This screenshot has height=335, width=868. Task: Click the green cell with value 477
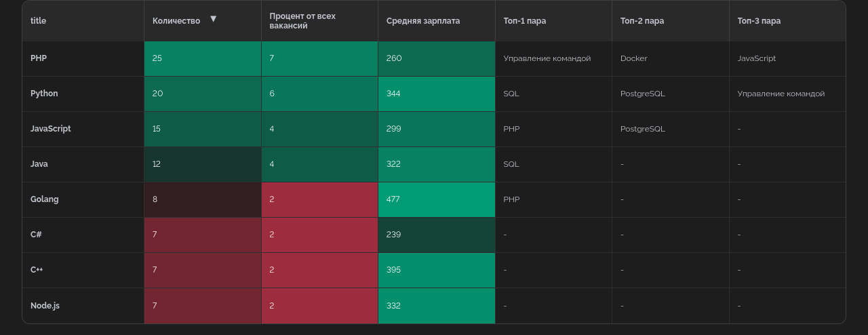(436, 199)
